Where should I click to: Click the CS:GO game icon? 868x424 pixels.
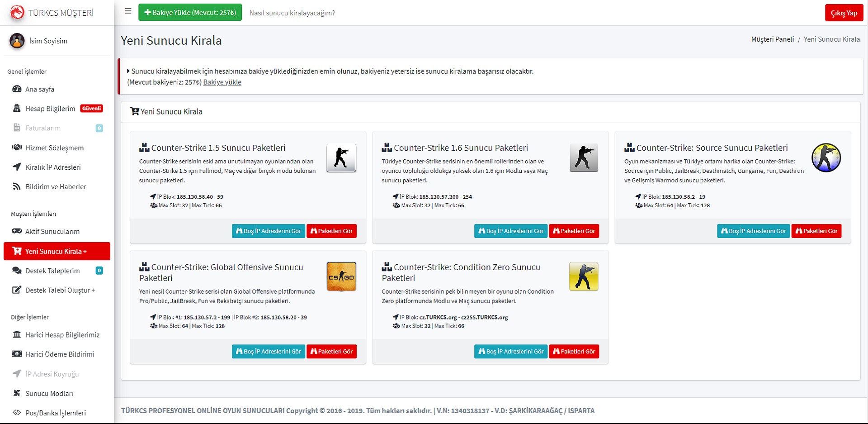(341, 276)
